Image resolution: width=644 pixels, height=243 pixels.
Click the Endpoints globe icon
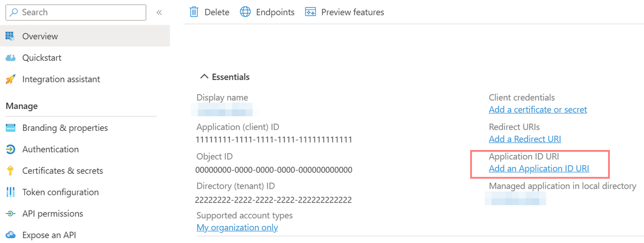coord(245,12)
